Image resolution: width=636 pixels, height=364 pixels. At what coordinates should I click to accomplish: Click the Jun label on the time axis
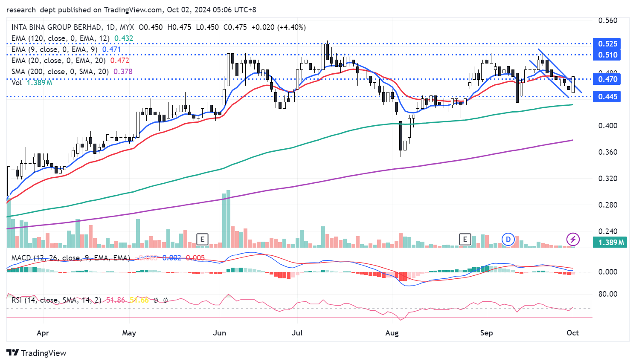tap(219, 333)
